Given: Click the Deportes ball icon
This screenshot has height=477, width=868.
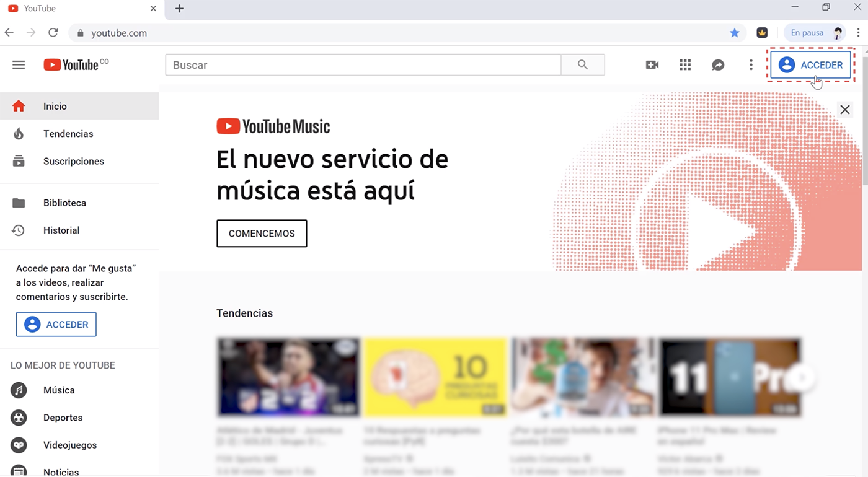Looking at the screenshot, I should [x=19, y=418].
